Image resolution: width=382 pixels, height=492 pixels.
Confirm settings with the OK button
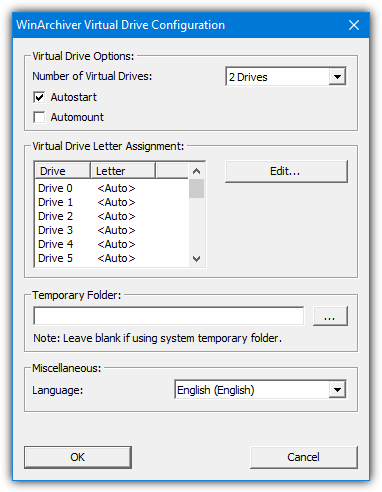[x=78, y=457]
